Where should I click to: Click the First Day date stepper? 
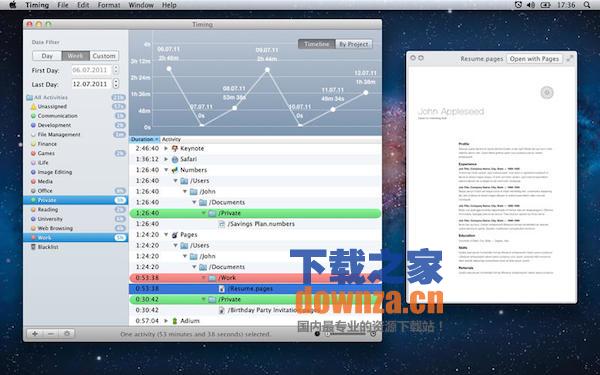(x=116, y=70)
